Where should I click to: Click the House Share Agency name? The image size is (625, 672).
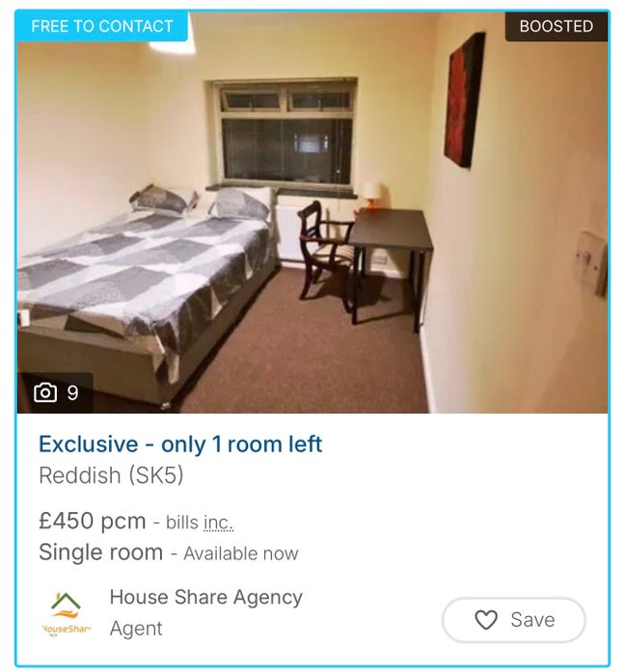pyautogui.click(x=206, y=597)
